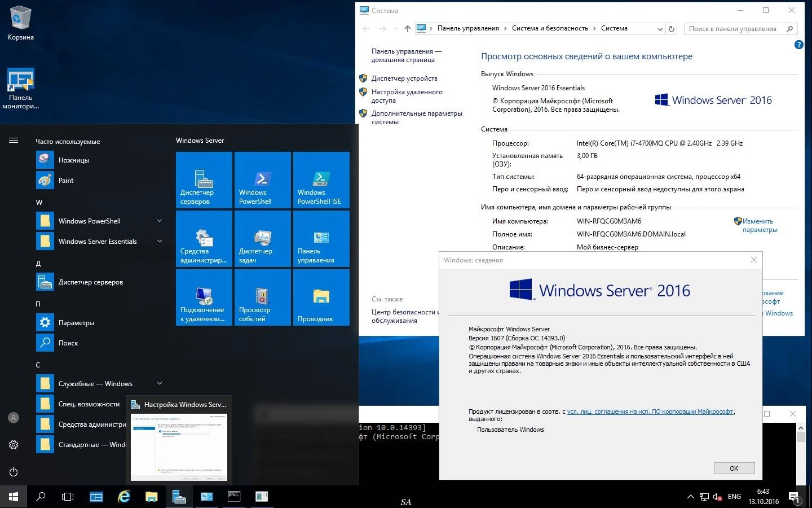812x508 pixels.
Task: Select the Панель управления breadcrumb segment
Action: pyautogui.click(x=468, y=28)
